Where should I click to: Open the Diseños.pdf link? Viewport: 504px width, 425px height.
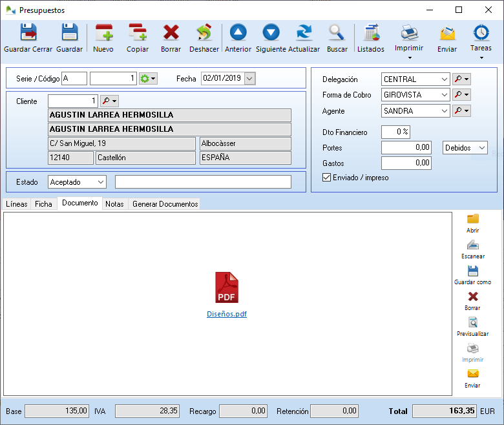coord(227,315)
